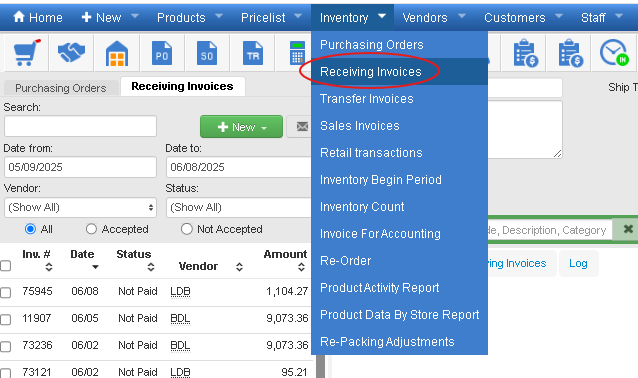Choose Receiving Invoices from Inventory menu
This screenshot has width=638, height=378.
[x=400, y=72]
